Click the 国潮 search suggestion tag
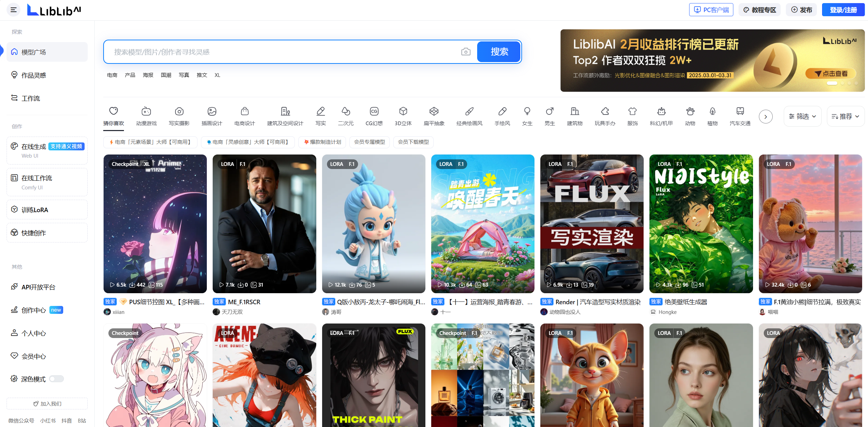Viewport: 868px width, 427px height. tap(166, 75)
